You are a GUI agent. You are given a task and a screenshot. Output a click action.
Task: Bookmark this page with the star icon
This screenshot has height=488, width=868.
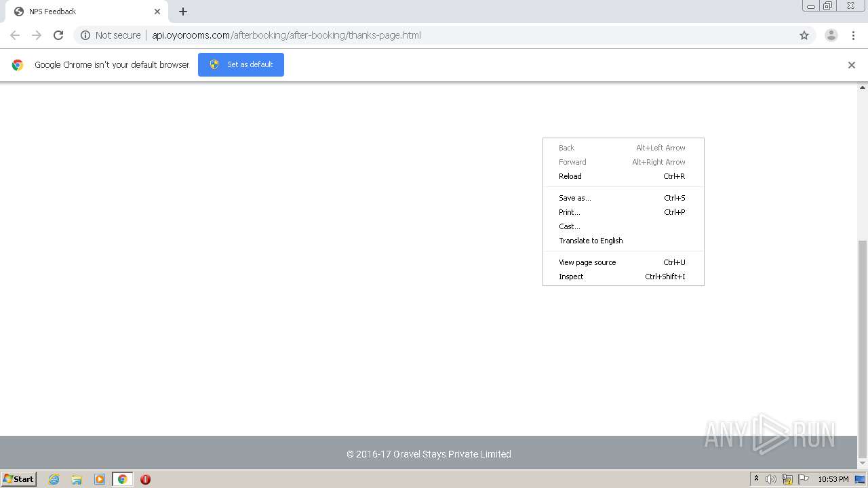point(804,35)
